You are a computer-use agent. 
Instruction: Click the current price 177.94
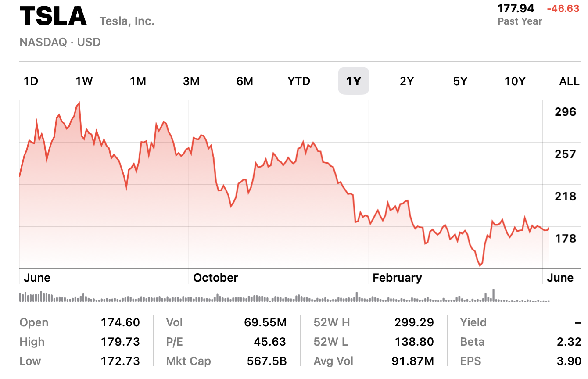coord(516,8)
